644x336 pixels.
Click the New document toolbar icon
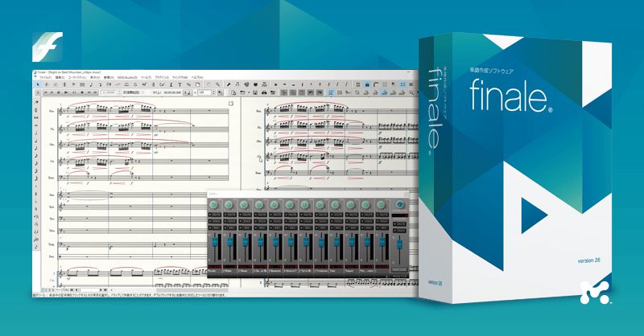coord(233,92)
